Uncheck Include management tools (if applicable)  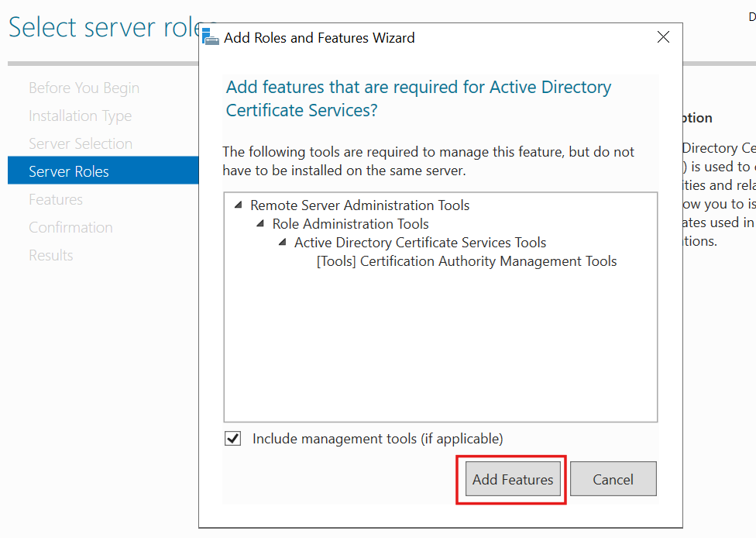pyautogui.click(x=232, y=438)
